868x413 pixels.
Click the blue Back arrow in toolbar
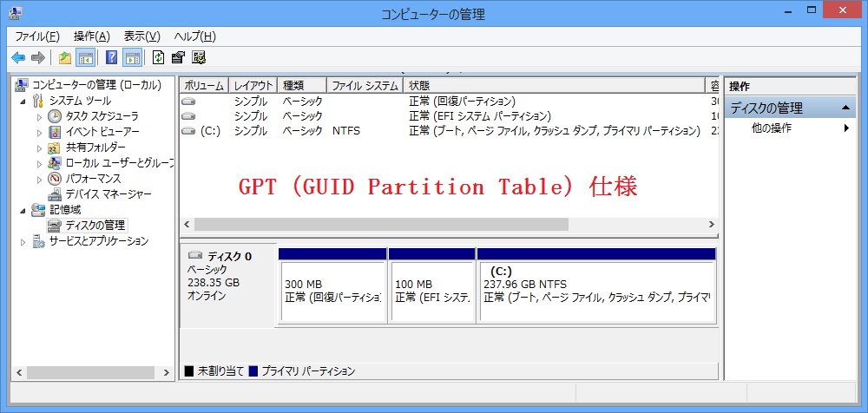click(18, 57)
